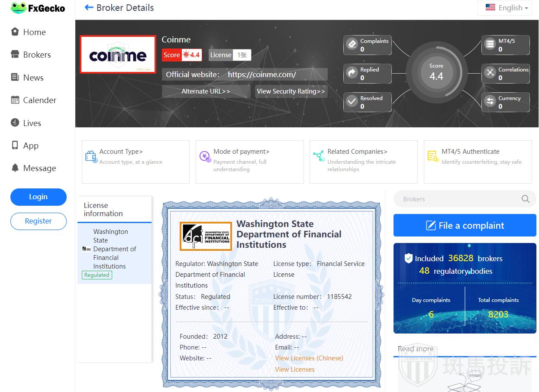Click the News sidebar icon
The image size is (539, 392).
tap(15, 78)
